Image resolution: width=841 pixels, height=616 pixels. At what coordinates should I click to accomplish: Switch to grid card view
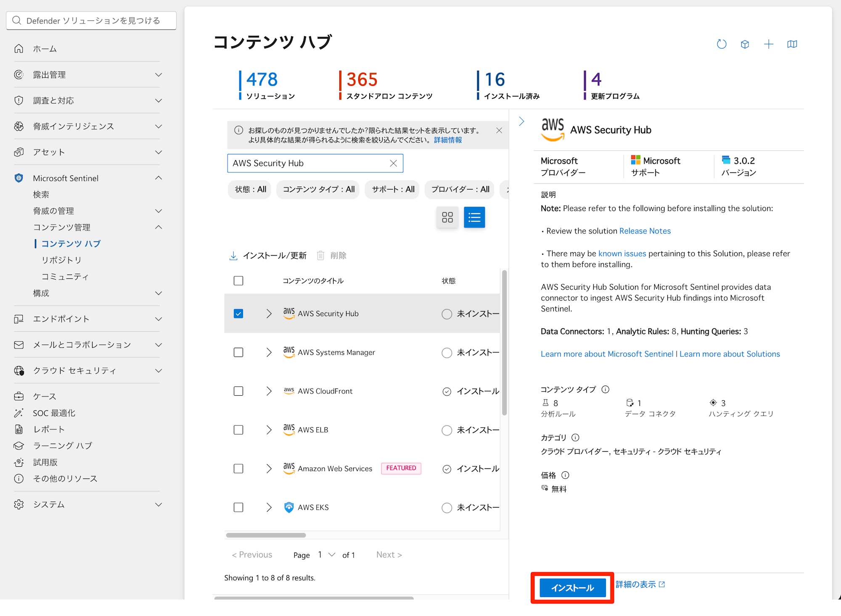(447, 217)
